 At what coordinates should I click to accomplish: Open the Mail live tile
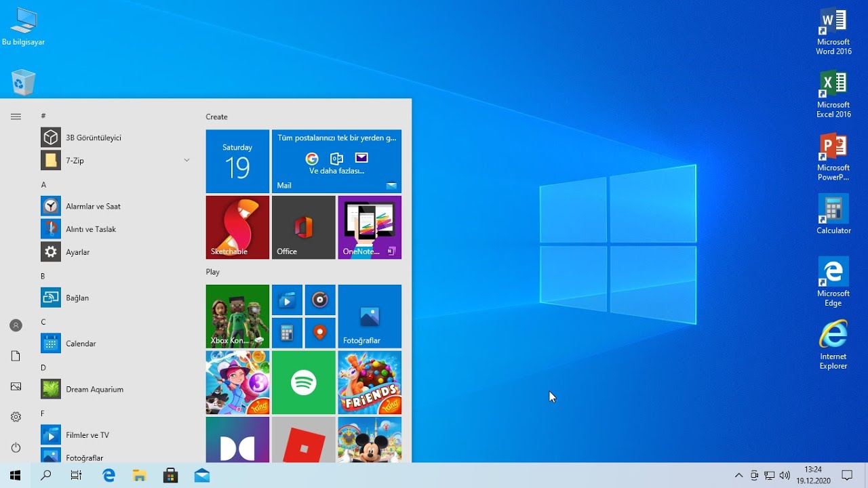336,161
